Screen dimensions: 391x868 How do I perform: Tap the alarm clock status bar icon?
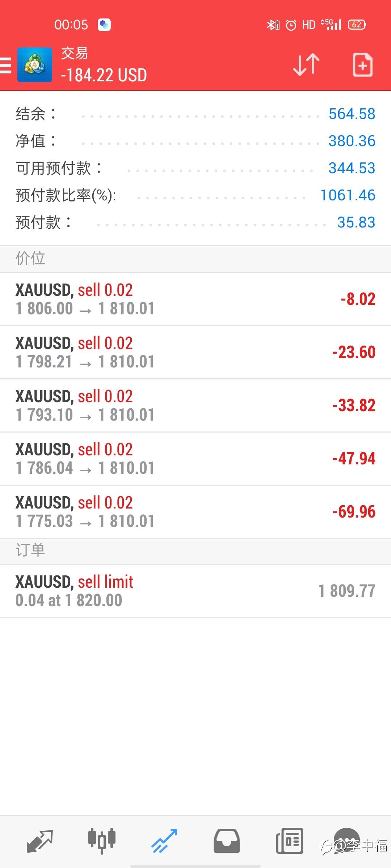tap(291, 25)
